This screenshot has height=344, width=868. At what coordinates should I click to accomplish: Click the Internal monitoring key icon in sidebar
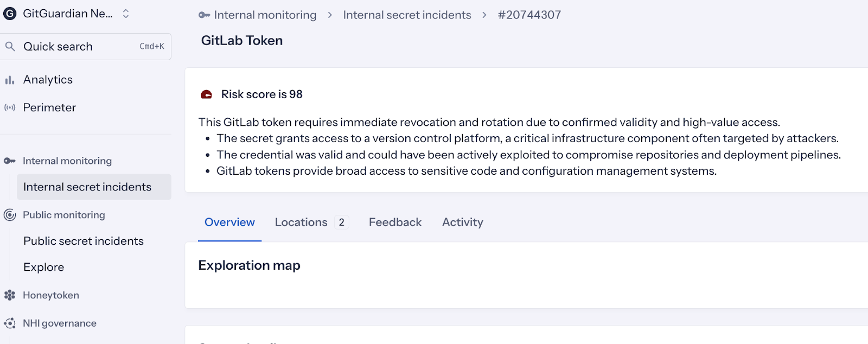(10, 161)
